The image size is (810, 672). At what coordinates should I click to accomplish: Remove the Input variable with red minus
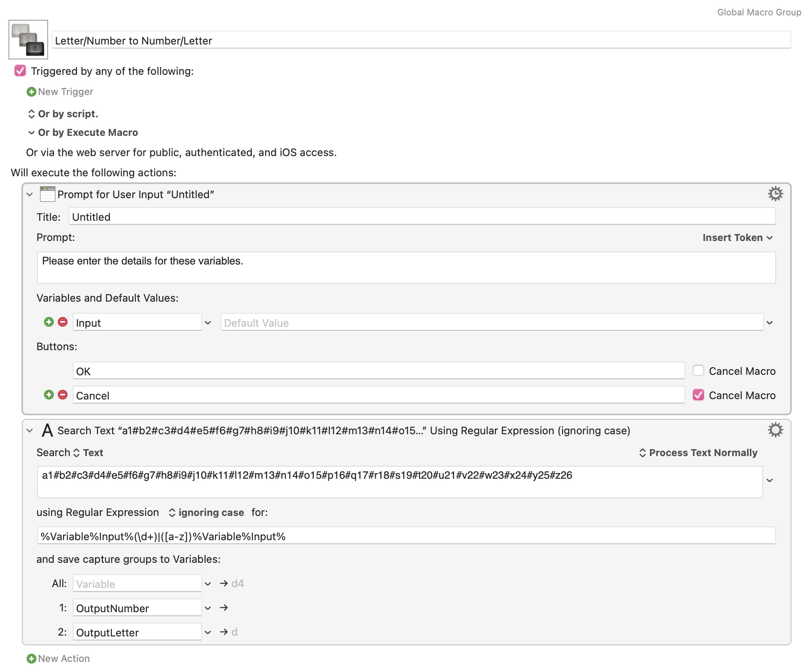(x=63, y=322)
